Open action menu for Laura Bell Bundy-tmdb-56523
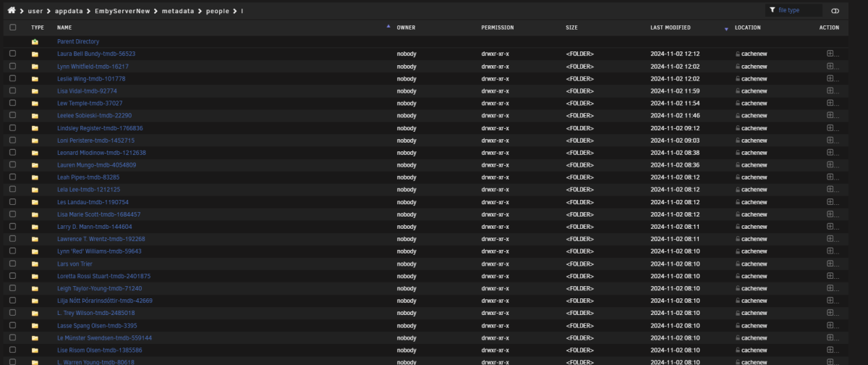The height and width of the screenshot is (365, 868). pyautogui.click(x=830, y=54)
